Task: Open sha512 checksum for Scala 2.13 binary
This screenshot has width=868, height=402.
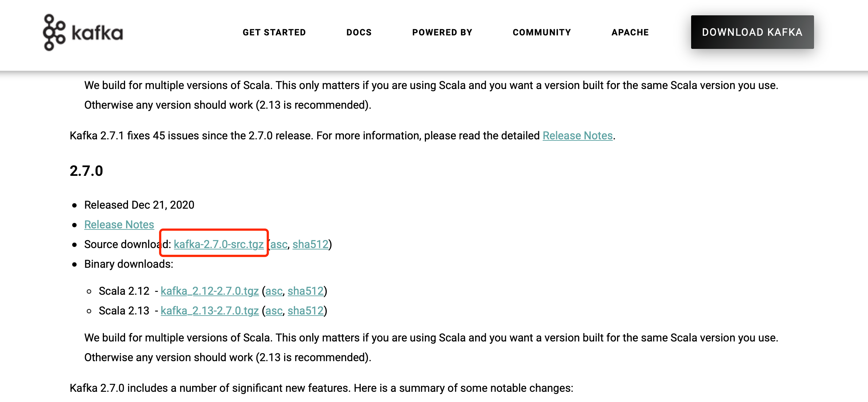Action: coord(306,311)
